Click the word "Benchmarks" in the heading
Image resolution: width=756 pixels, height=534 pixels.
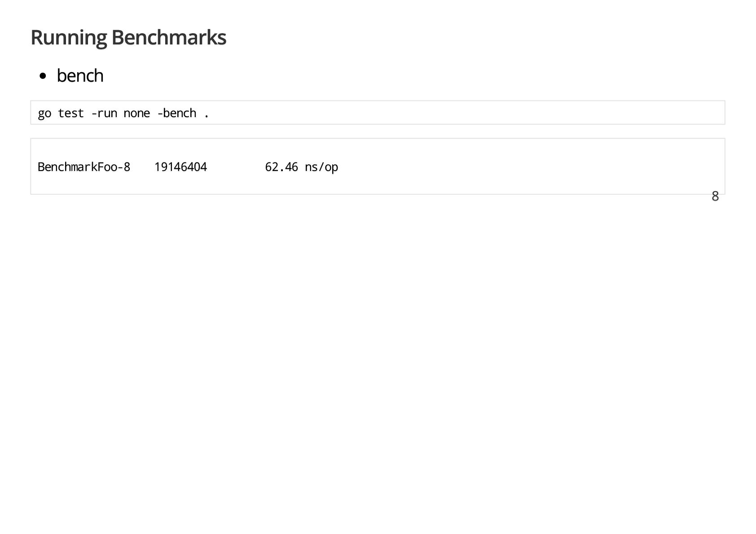coord(168,37)
